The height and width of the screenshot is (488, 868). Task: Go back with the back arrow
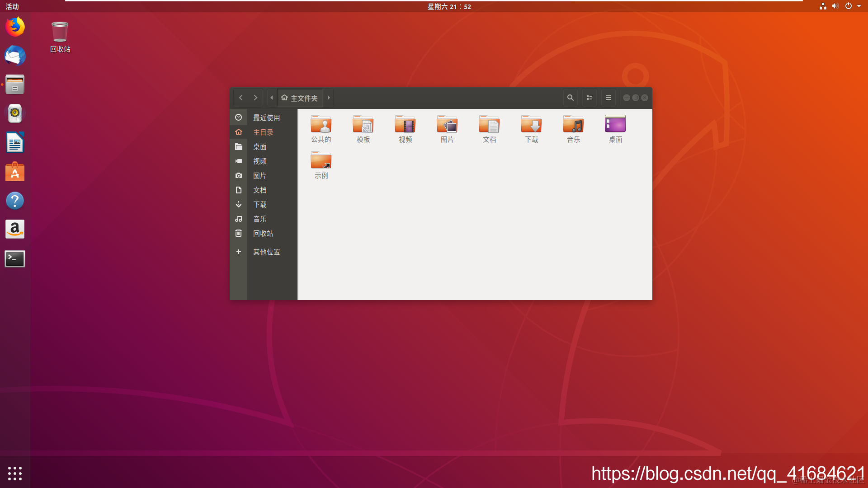coord(241,98)
